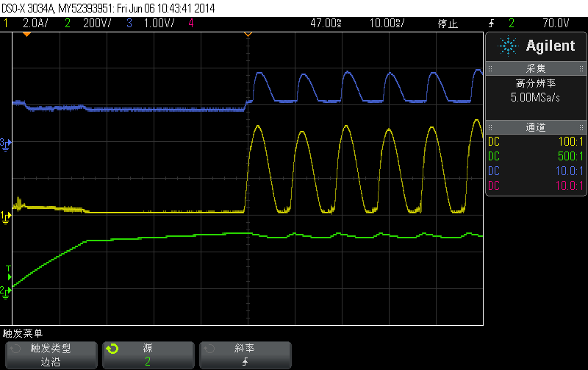Click the 高分辨率 acquisition mode text
The width and height of the screenshot is (588, 370).
536,83
